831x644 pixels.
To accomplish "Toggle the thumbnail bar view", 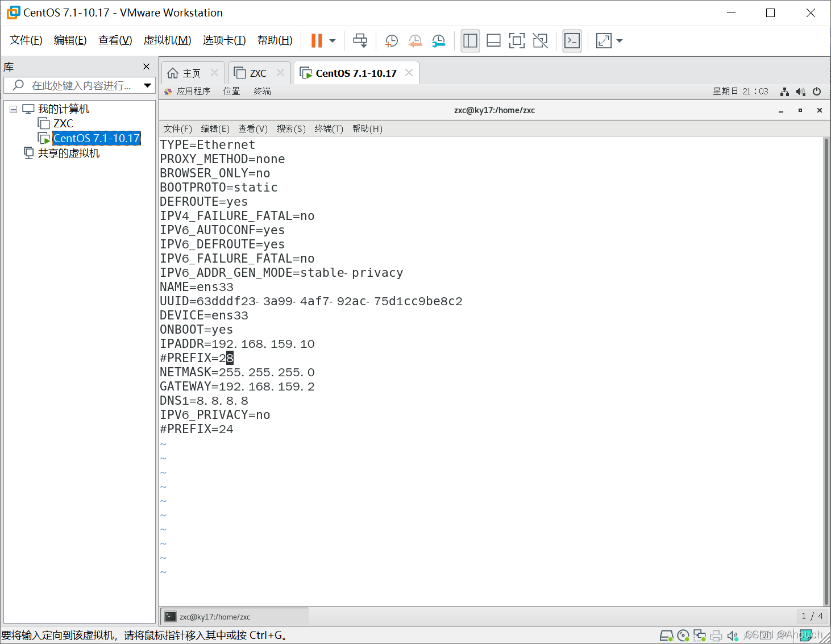I will coord(493,40).
